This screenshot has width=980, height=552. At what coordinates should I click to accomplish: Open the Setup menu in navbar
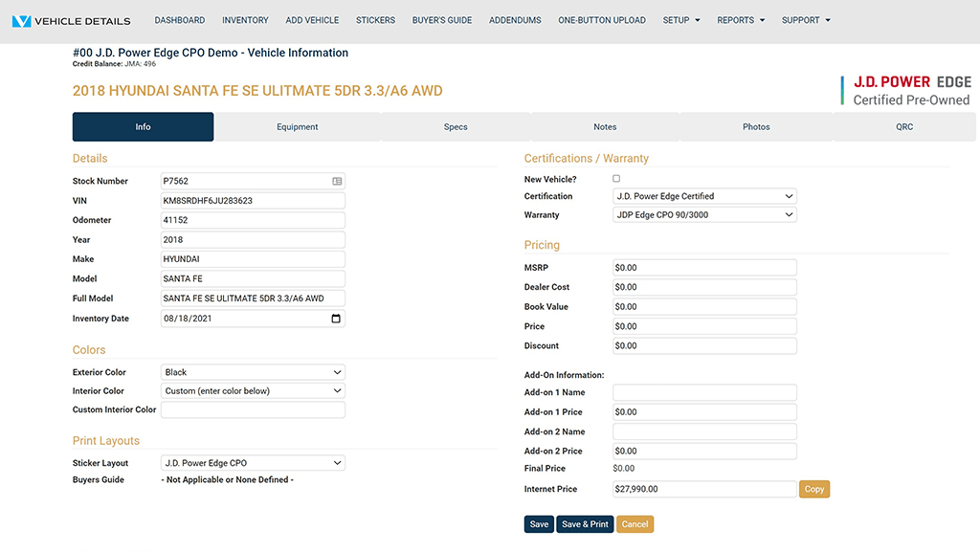[x=681, y=20]
